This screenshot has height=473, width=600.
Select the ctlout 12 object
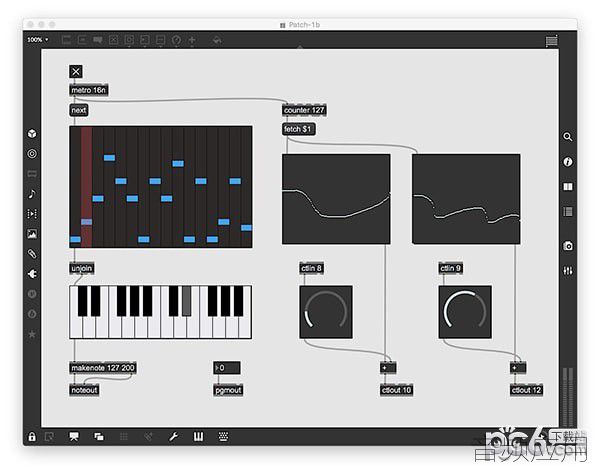coord(526,390)
